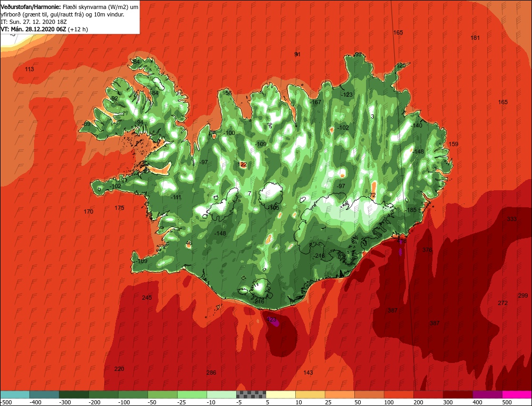Click the value 376 southeast of Iceland
Viewport: 532px width, 406px height.
tap(427, 250)
